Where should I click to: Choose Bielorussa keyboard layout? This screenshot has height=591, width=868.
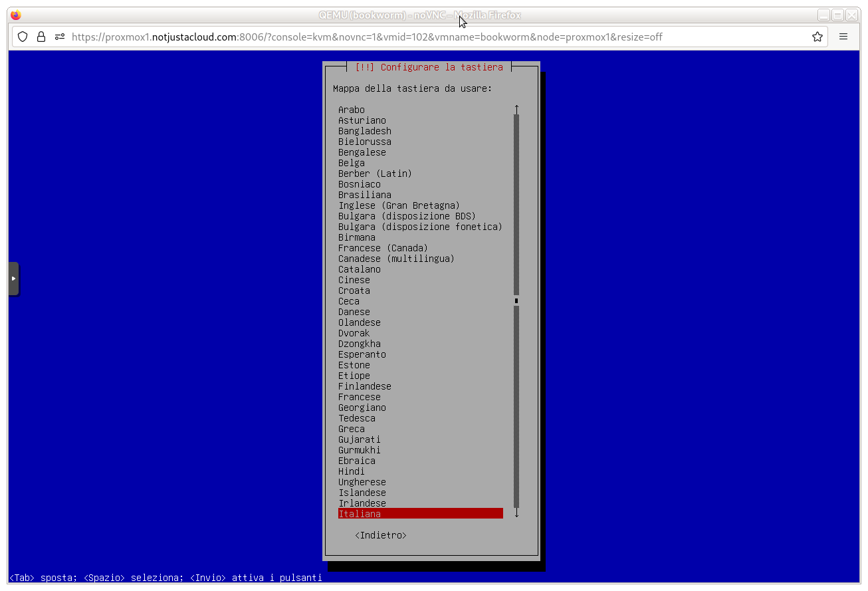click(365, 142)
